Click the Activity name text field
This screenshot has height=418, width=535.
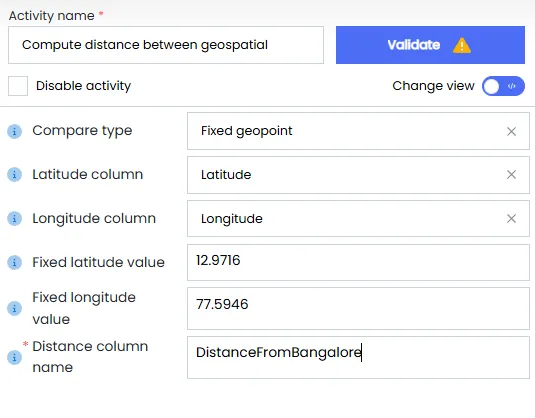[166, 45]
